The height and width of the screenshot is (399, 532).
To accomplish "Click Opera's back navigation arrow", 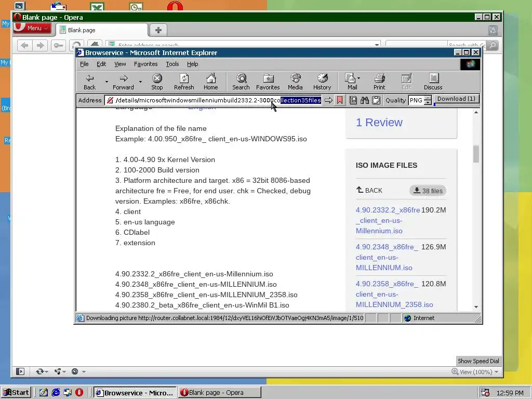I will pyautogui.click(x=24, y=45).
